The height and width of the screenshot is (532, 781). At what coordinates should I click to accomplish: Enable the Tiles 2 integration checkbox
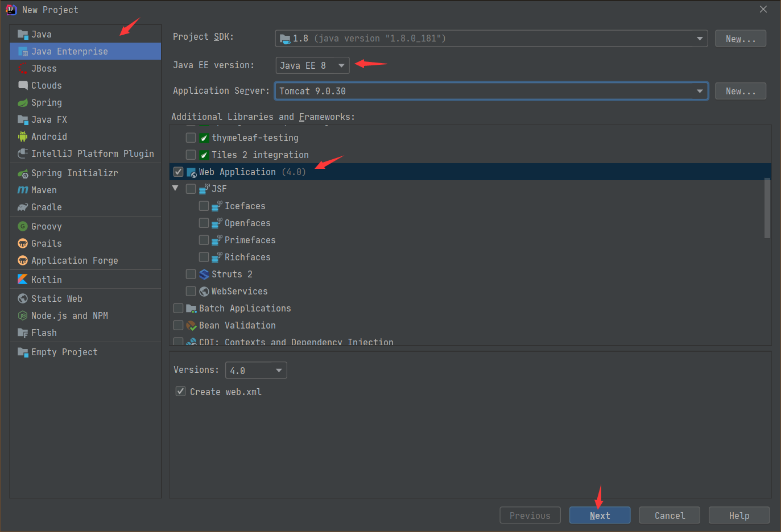click(x=191, y=155)
